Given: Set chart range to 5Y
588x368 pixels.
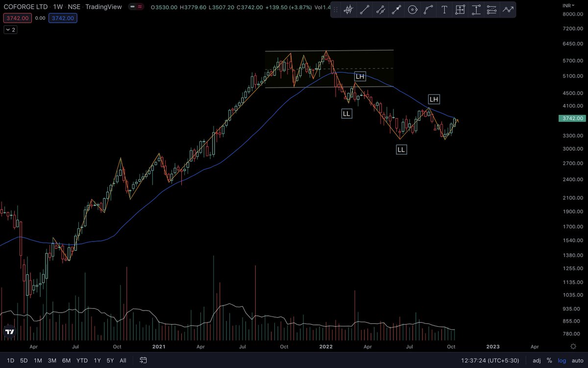Looking at the screenshot, I should coord(110,360).
